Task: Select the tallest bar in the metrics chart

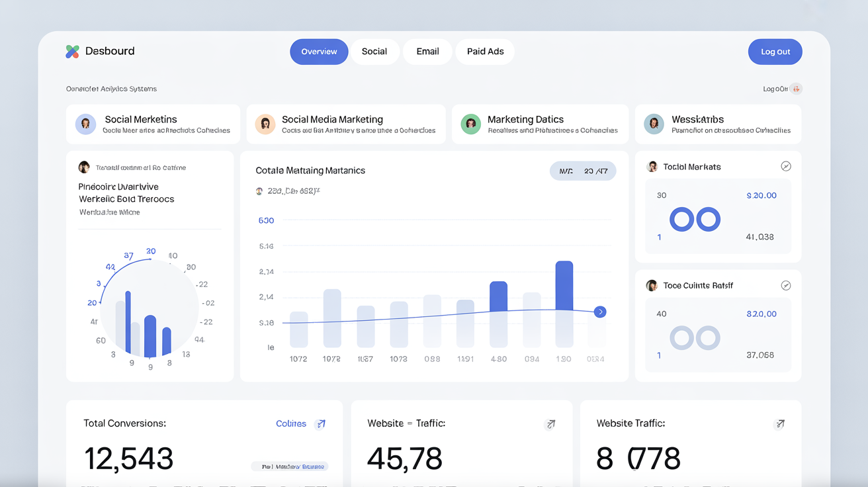Action: (x=564, y=304)
